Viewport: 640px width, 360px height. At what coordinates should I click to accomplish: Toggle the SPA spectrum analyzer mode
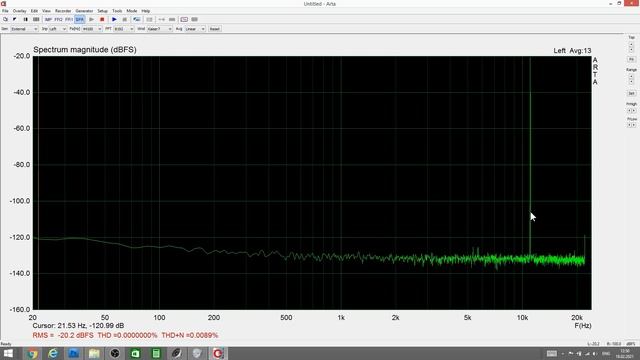[x=80, y=19]
